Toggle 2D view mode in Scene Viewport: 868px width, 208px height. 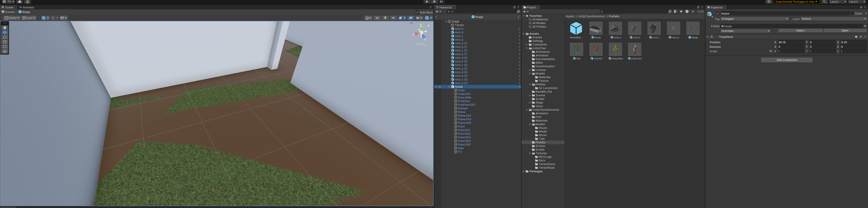(377, 18)
